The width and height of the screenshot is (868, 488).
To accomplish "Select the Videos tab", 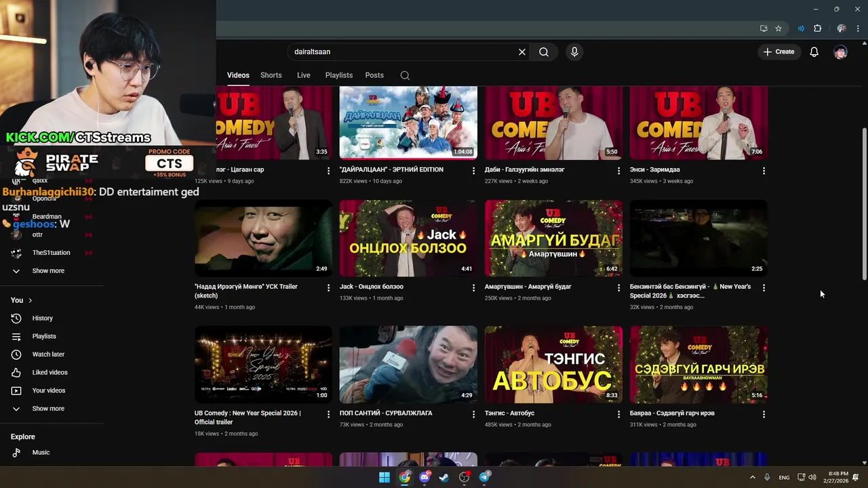I will [238, 75].
